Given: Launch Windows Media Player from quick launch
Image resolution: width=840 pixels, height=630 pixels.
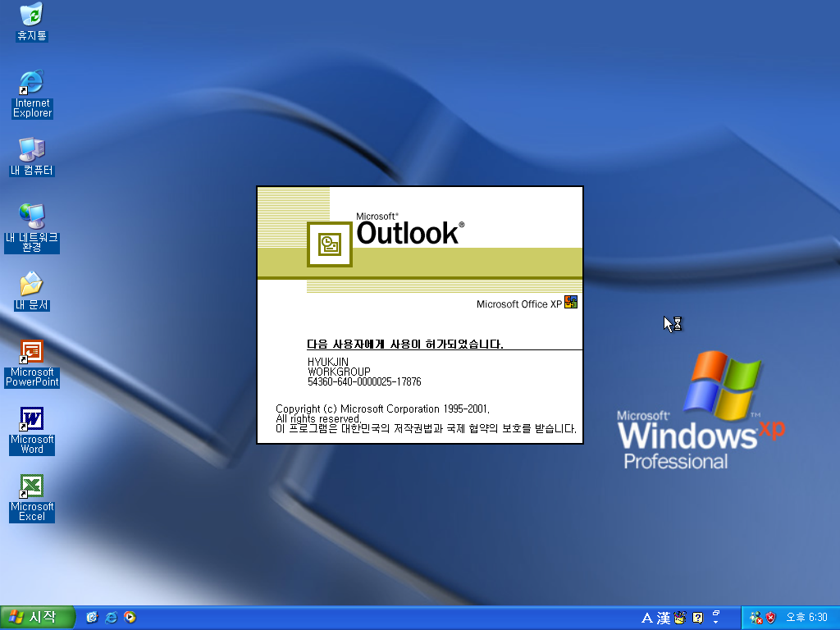Looking at the screenshot, I should (130, 618).
